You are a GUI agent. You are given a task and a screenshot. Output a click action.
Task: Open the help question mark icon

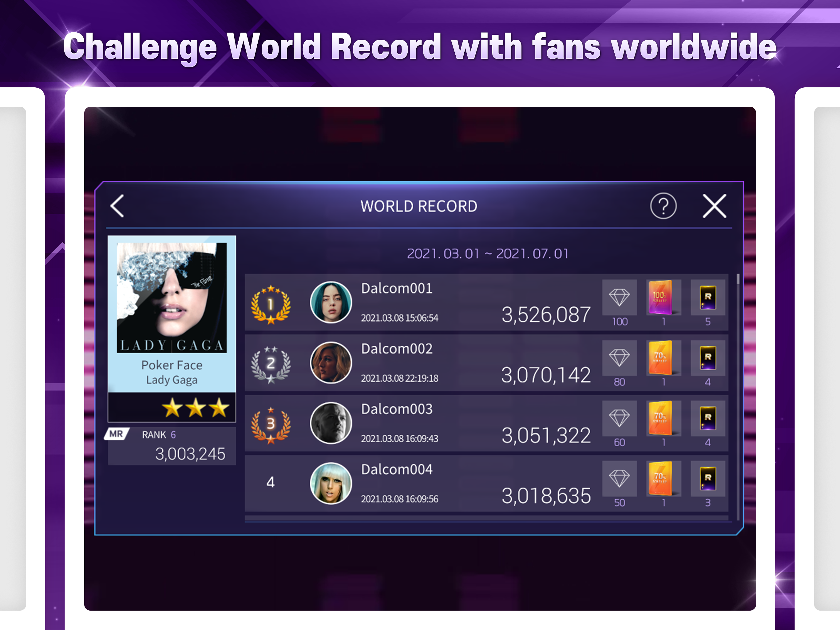pyautogui.click(x=663, y=206)
